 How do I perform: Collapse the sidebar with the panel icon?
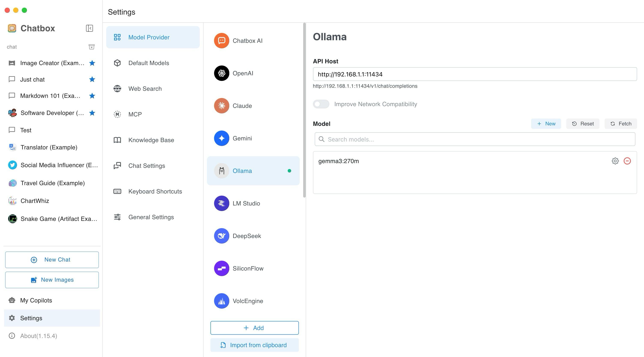click(89, 28)
